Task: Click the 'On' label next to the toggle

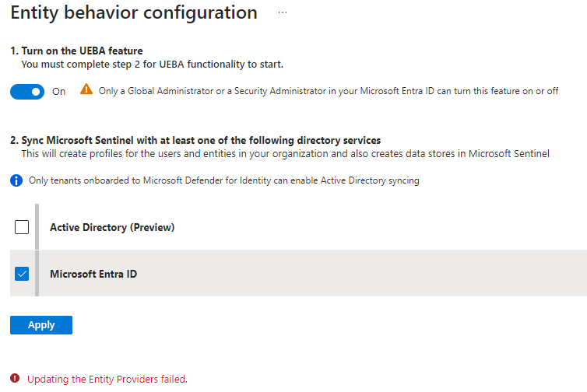Action: pyautogui.click(x=58, y=92)
